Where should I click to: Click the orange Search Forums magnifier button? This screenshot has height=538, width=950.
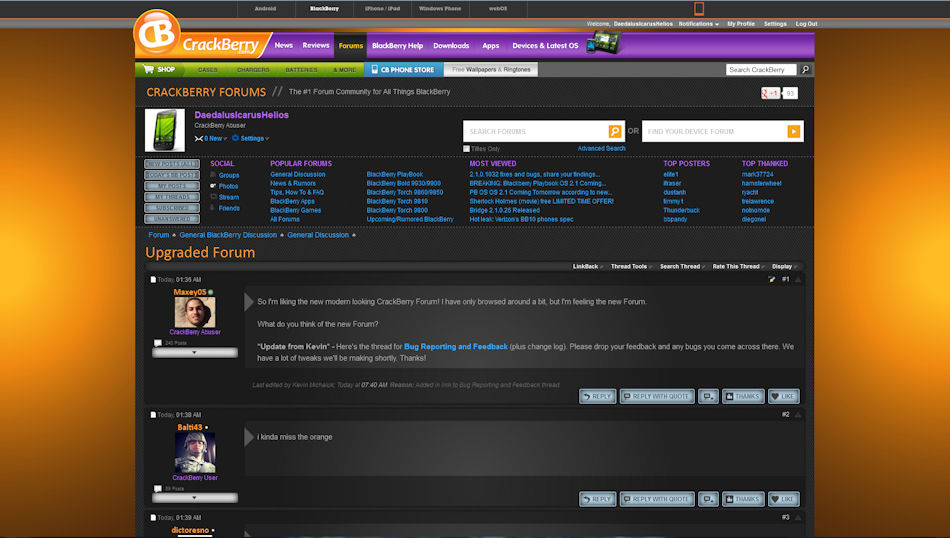pos(614,131)
